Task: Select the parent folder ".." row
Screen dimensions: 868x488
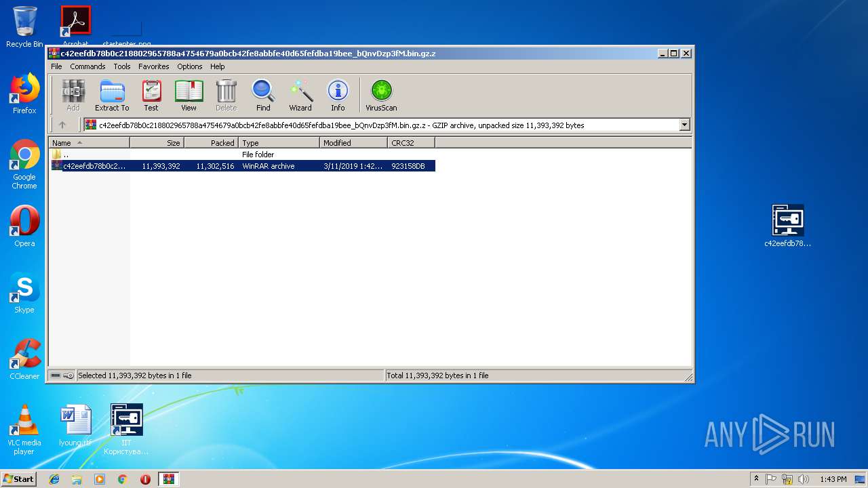Action: (x=242, y=155)
